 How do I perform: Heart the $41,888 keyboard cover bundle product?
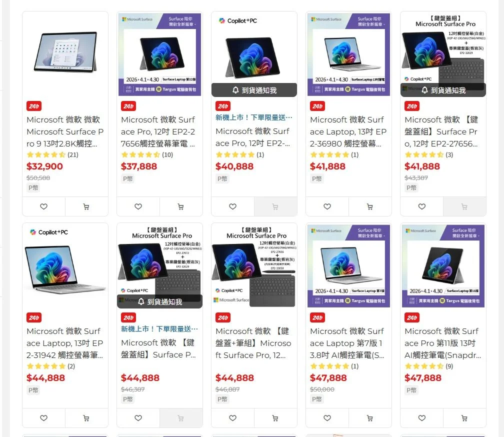pyautogui.click(x=421, y=206)
